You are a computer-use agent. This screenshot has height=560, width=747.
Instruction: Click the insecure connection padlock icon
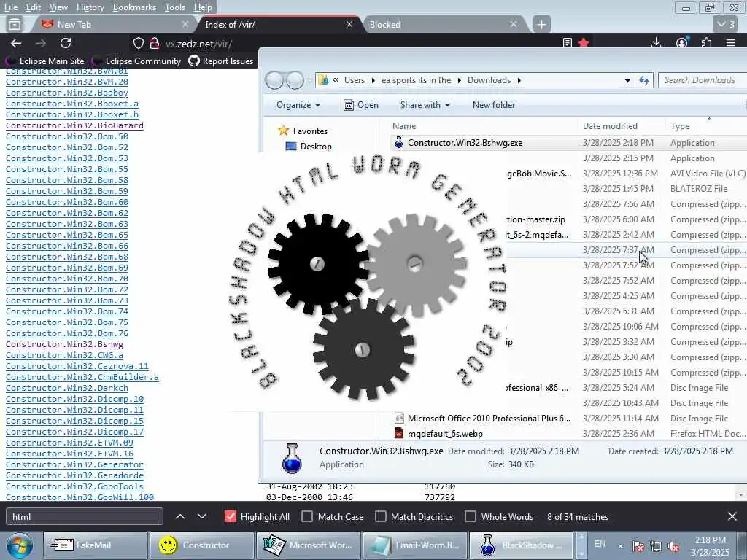click(x=155, y=43)
